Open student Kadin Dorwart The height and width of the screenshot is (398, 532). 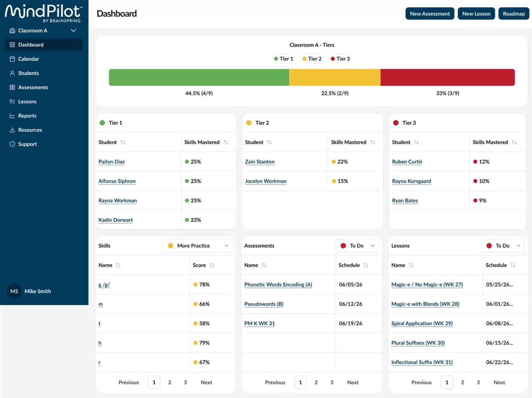pyautogui.click(x=116, y=220)
